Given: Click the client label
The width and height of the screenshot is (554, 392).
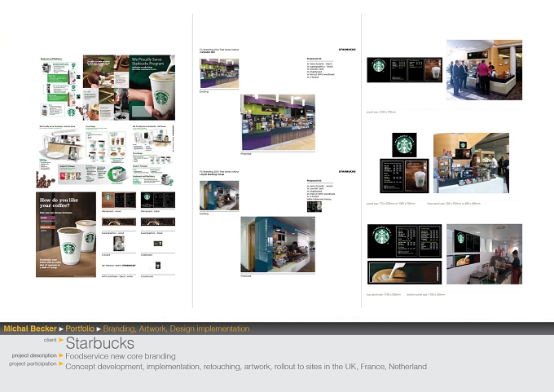Looking at the screenshot, I should [x=51, y=340].
